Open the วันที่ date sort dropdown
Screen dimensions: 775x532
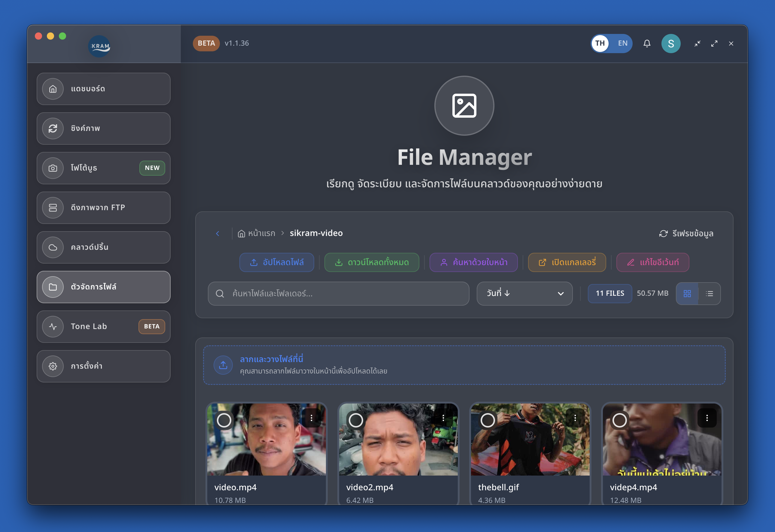pyautogui.click(x=524, y=294)
